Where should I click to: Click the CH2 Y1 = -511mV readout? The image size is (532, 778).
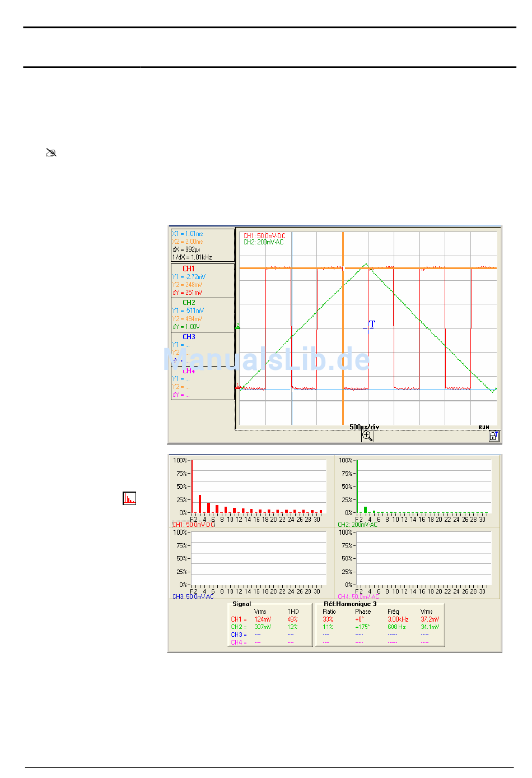click(188, 311)
